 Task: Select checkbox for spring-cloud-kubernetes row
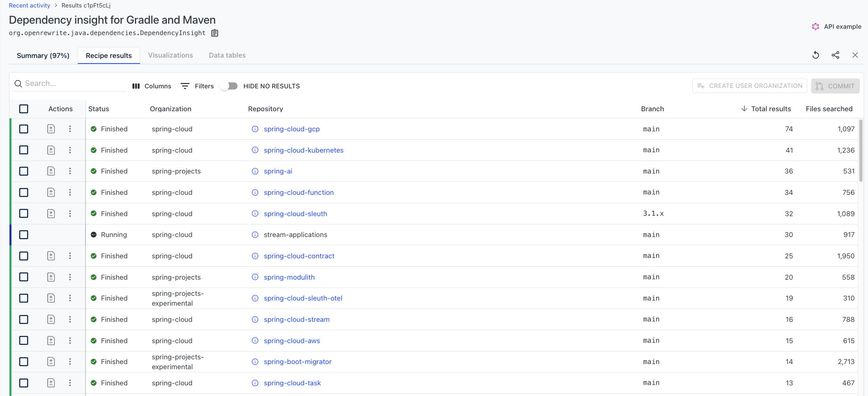coord(24,150)
